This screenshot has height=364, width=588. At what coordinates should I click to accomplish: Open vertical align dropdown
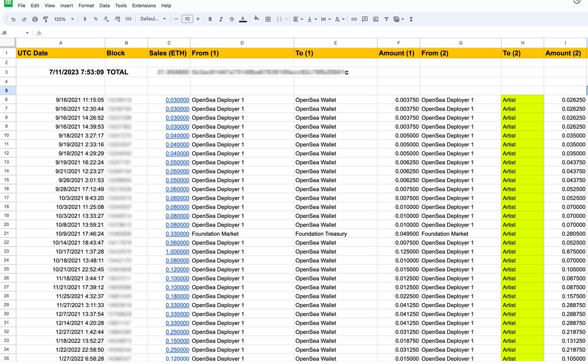pyautogui.click(x=312, y=19)
